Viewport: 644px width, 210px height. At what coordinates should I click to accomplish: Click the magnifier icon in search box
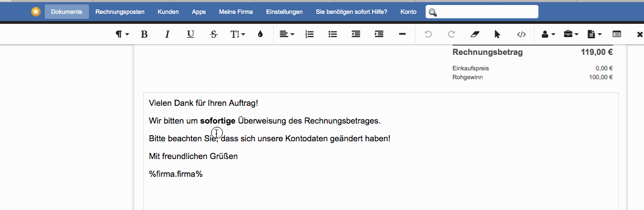pos(432,12)
